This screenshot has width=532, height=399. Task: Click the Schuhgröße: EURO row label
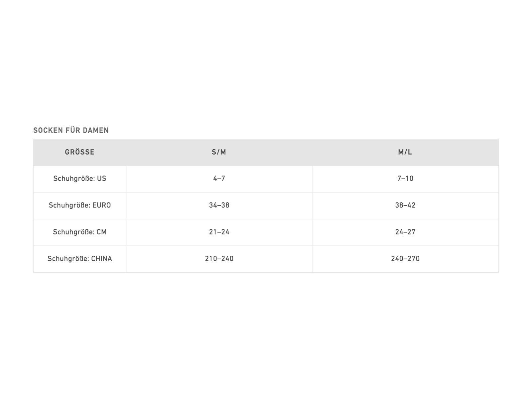[80, 205]
